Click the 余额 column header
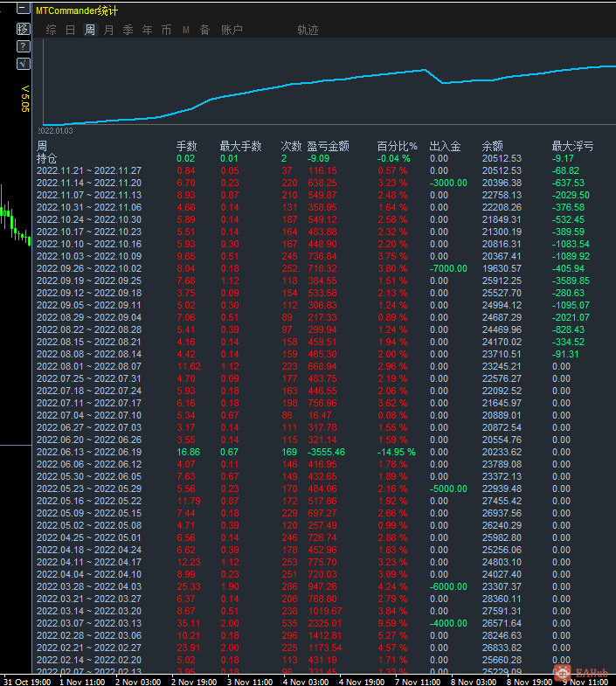 pos(493,146)
